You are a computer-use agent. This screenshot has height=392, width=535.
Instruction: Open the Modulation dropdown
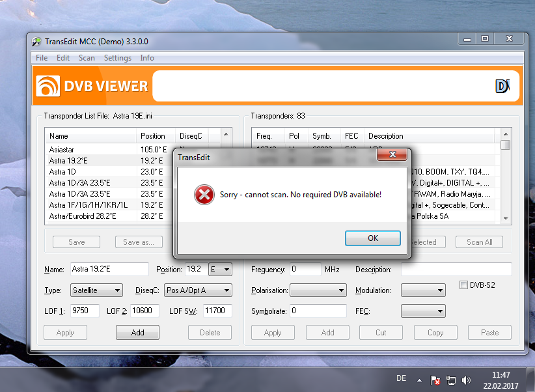pyautogui.click(x=423, y=290)
